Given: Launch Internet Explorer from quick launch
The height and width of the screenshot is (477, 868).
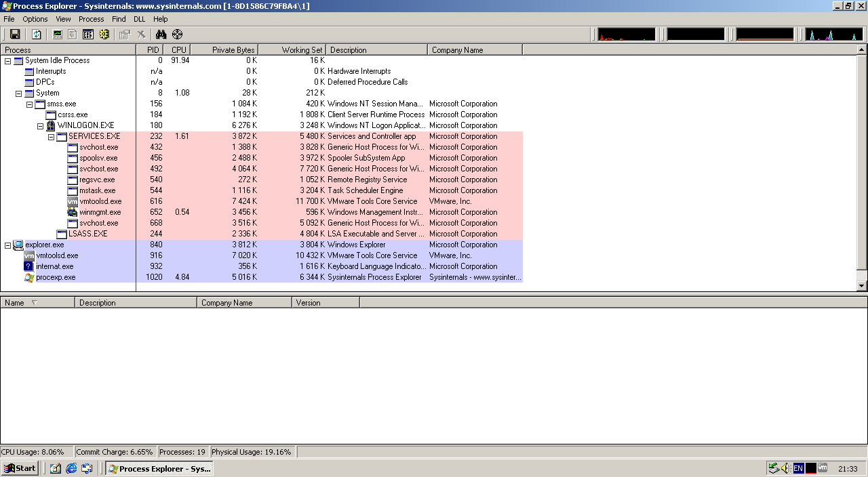Looking at the screenshot, I should (x=71, y=468).
